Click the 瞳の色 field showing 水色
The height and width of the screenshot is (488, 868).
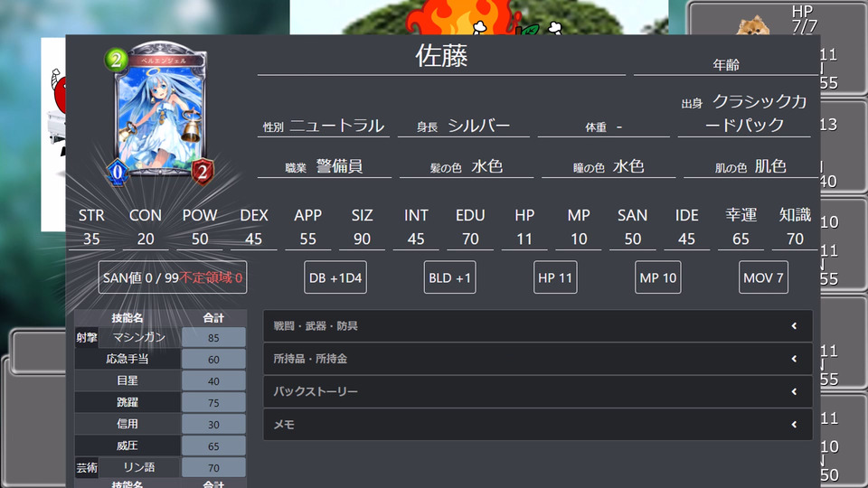coord(609,166)
